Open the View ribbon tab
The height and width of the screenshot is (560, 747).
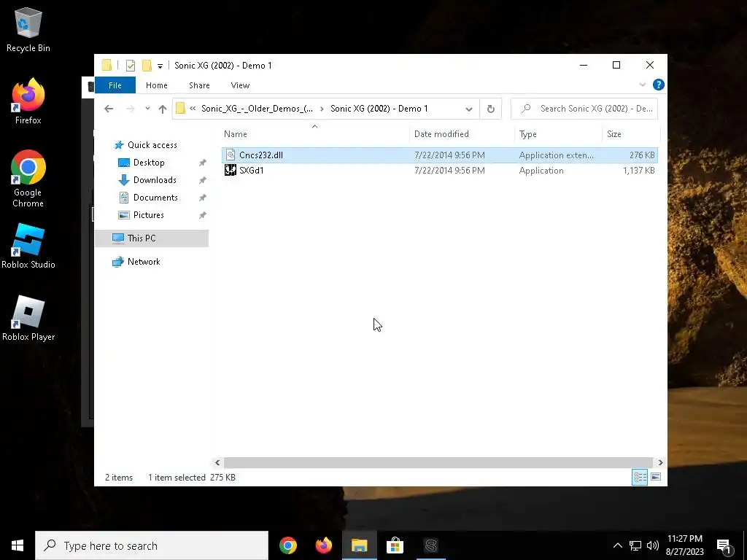pyautogui.click(x=240, y=85)
